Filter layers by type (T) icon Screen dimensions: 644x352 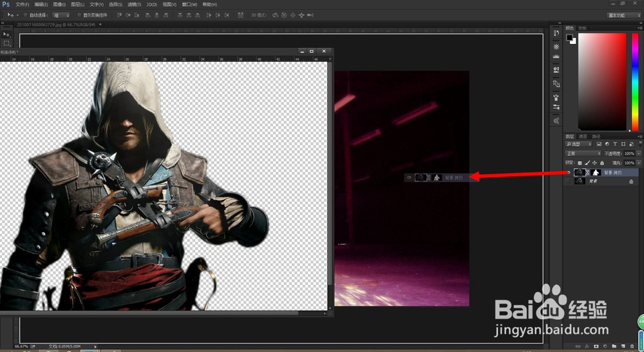[x=615, y=144]
